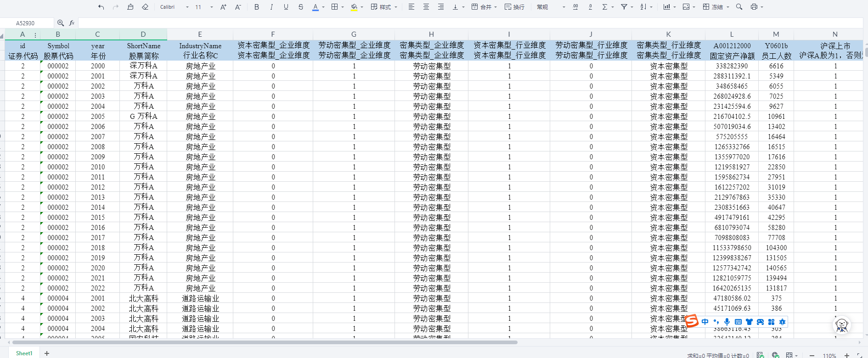
Task: Click the vertical alignment icon
Action: click(456, 7)
